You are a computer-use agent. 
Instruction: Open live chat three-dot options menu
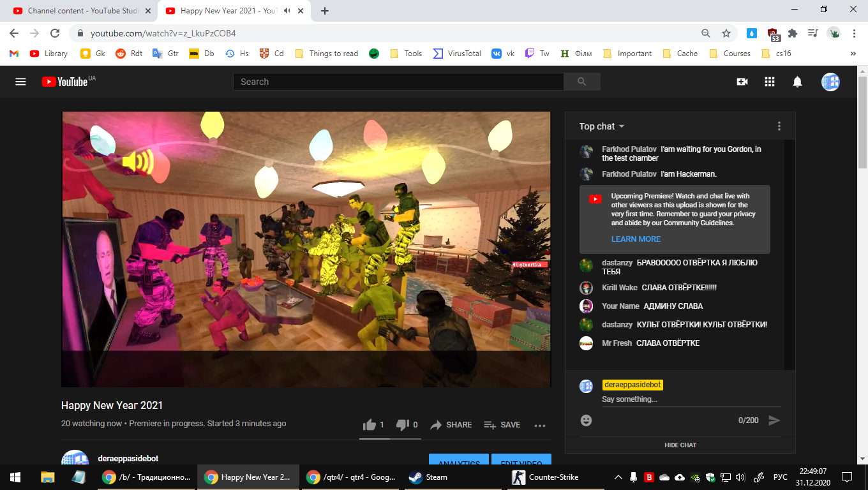point(779,126)
